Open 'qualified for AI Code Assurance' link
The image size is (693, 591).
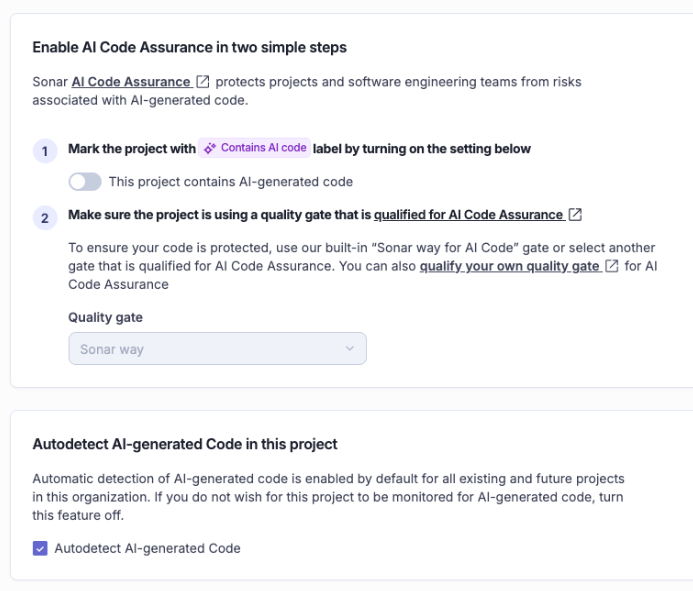468,215
